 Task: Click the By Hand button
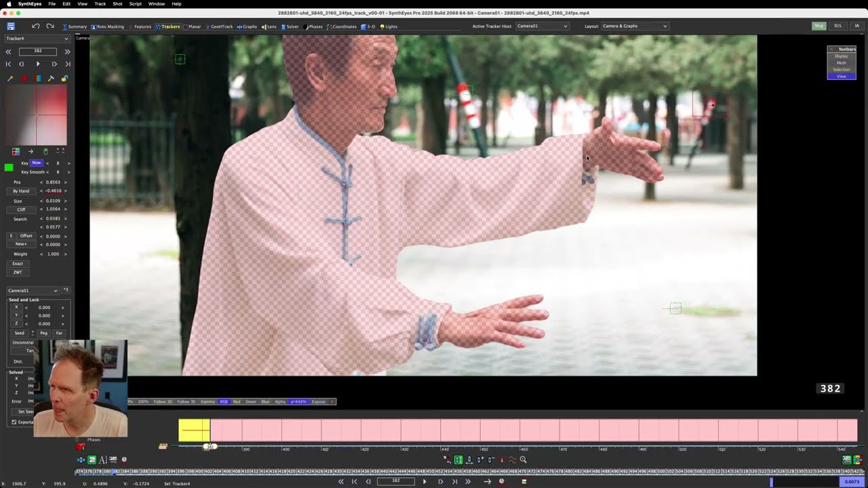click(x=21, y=191)
